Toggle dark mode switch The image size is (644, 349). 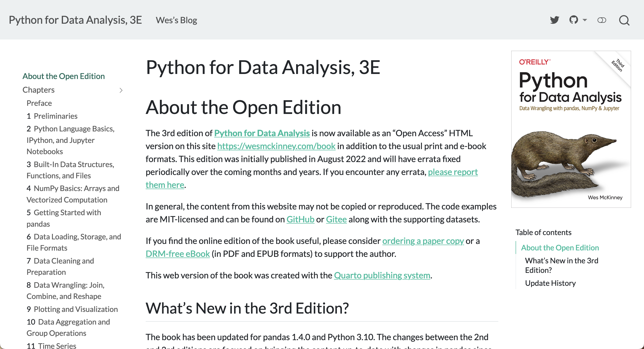tap(602, 20)
